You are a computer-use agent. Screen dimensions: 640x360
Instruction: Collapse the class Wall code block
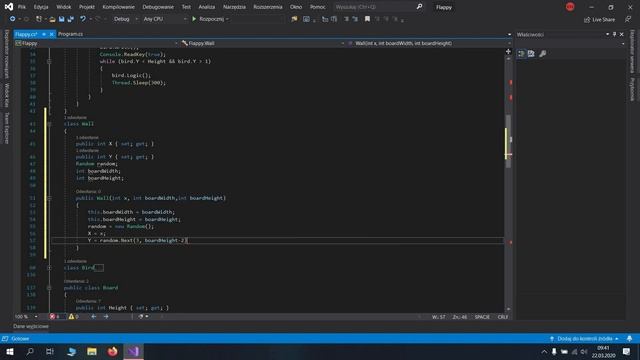pos(49,124)
